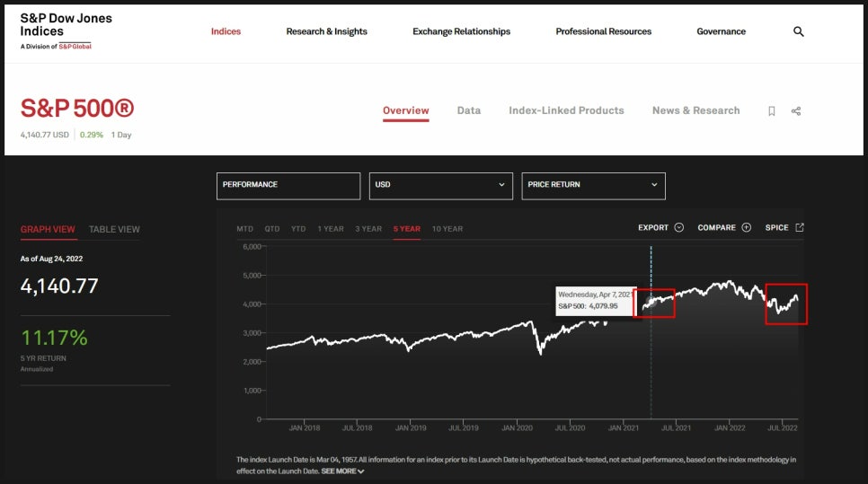Follow the S&P Global link
This screenshot has height=484, width=868.
coord(75,47)
